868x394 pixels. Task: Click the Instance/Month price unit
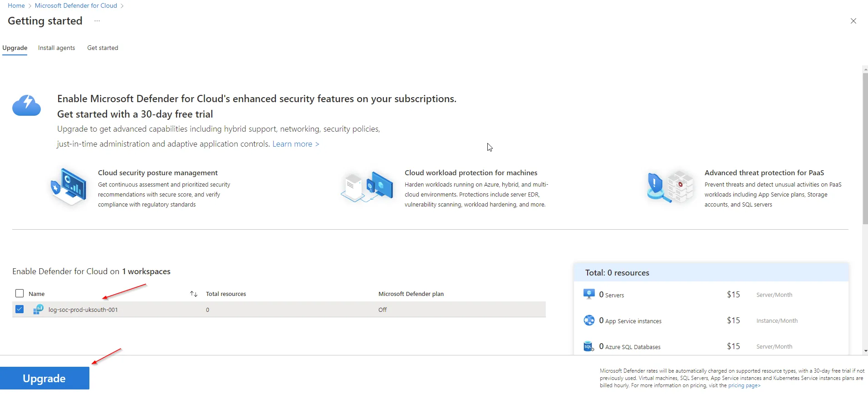coord(777,321)
